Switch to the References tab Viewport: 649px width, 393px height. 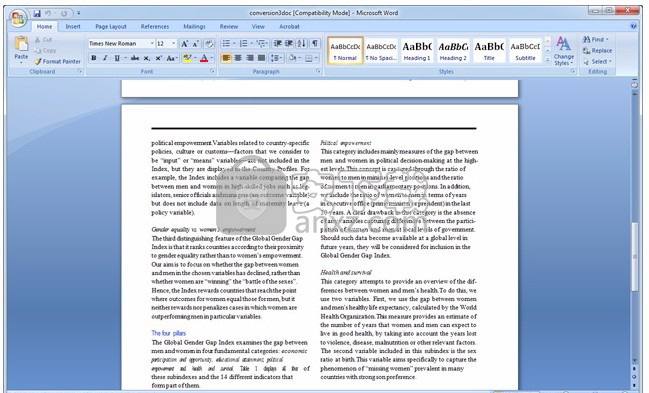pos(155,27)
